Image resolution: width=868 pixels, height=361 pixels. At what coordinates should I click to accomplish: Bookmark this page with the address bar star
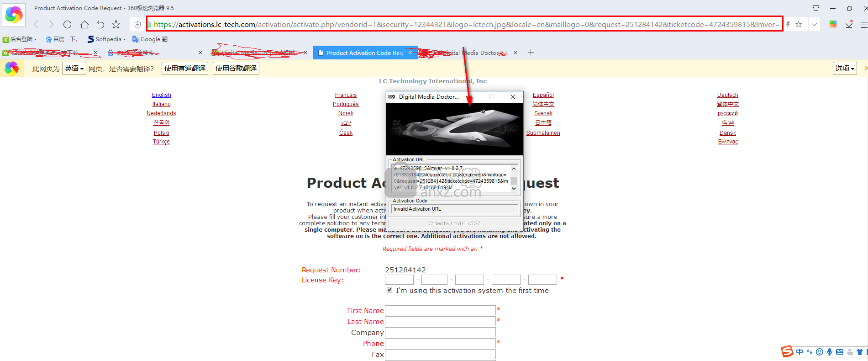pyautogui.click(x=799, y=24)
